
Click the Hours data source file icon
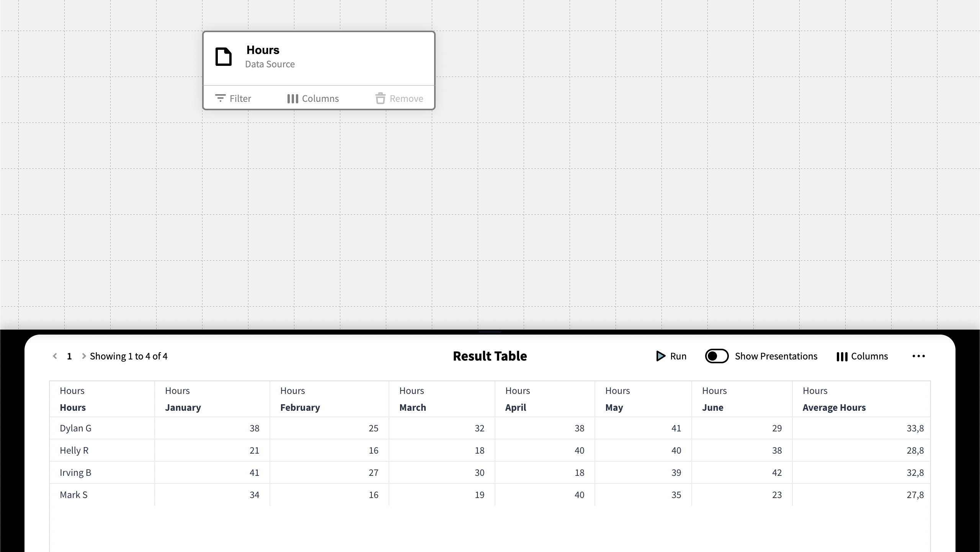click(x=224, y=57)
